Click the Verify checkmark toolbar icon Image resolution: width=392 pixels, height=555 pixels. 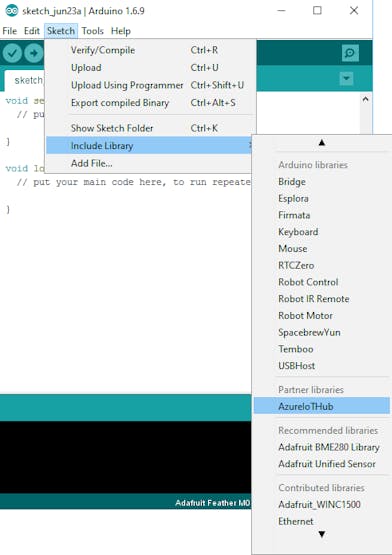coord(12,53)
